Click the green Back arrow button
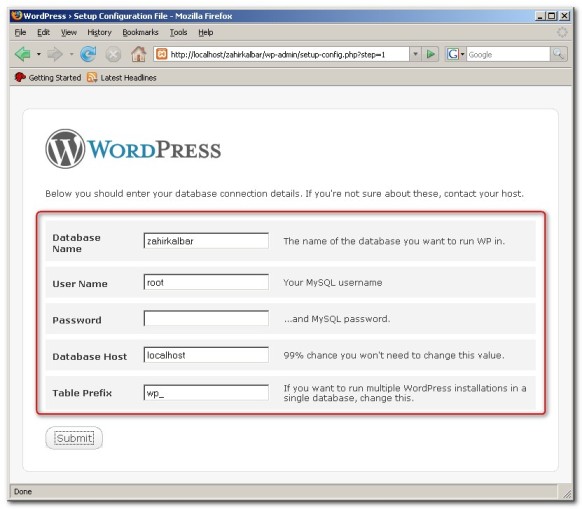The width and height of the screenshot is (582, 509). point(23,54)
